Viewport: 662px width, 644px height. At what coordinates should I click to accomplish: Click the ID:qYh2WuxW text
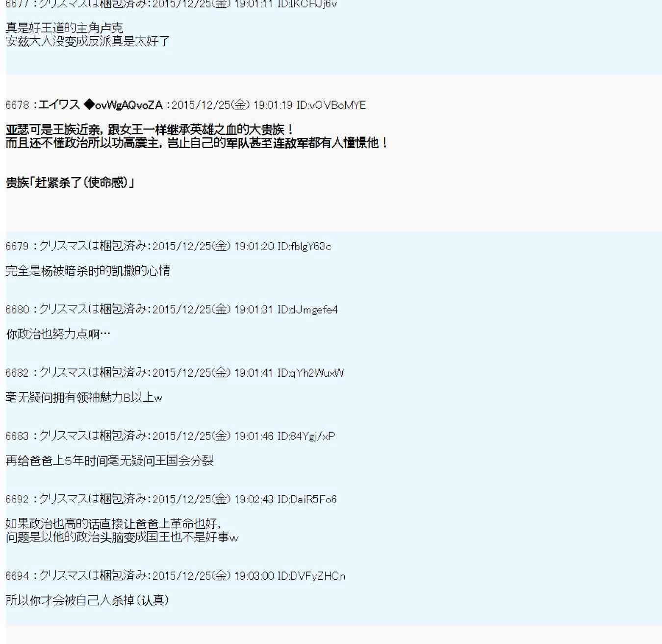pos(310,373)
